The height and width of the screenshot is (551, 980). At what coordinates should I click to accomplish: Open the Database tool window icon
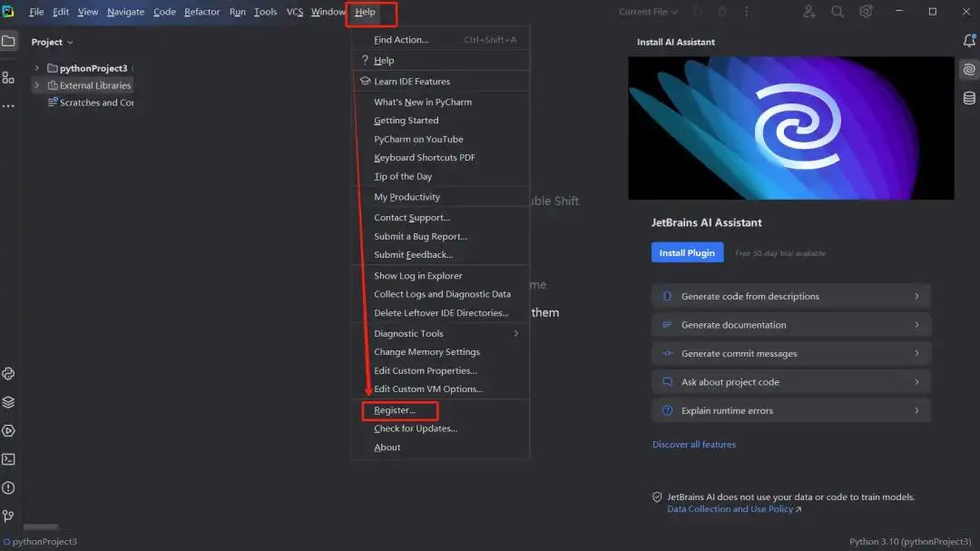969,98
